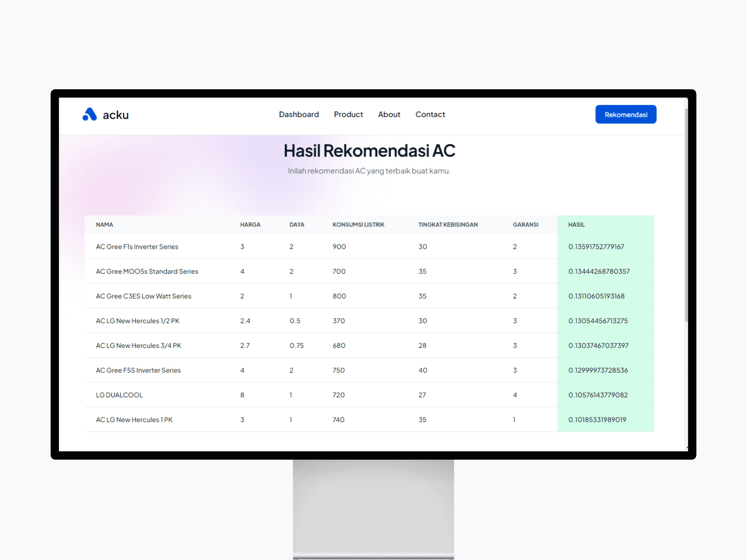Click the TINGKAT KEBISINGAN column header
Screen dimensions: 747x560
click(448, 225)
